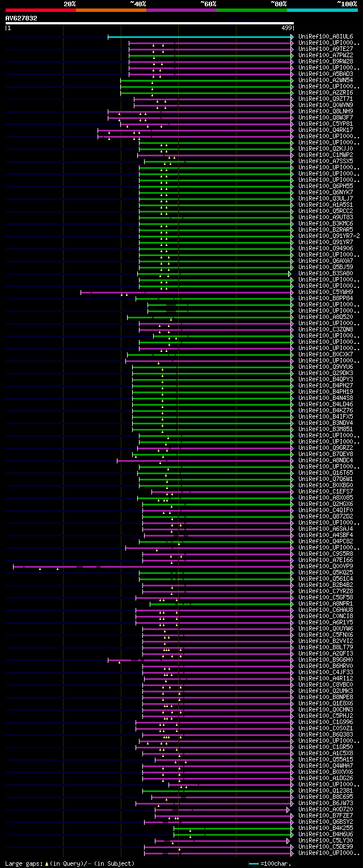Select the UniRef100_Q872D2 label
The height and width of the screenshot is (868, 363).
coord(326,517)
